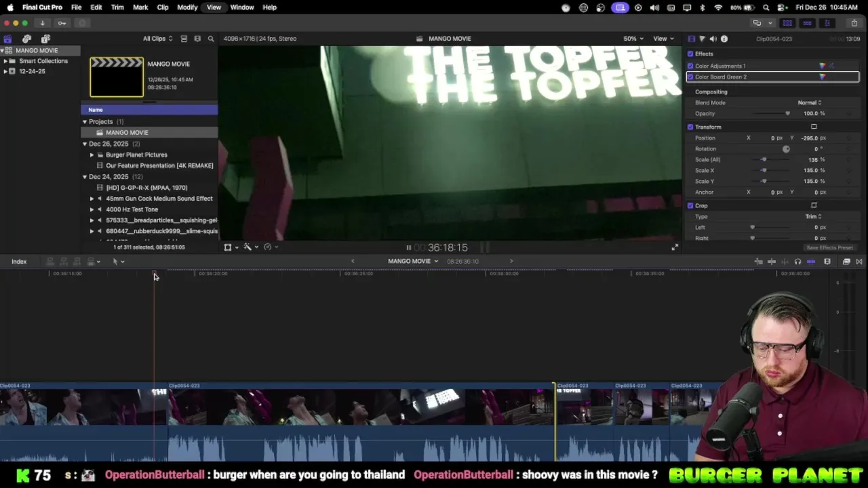Disable Color Adjustments 1 effect checkbox
Screen dimensions: 868x488
pos(690,66)
